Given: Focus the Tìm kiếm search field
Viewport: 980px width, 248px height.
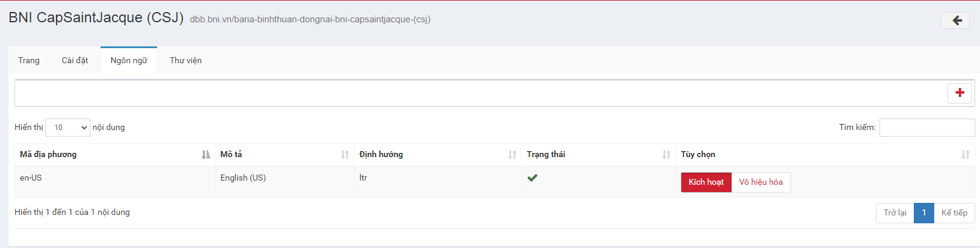Looking at the screenshot, I should click(926, 128).
